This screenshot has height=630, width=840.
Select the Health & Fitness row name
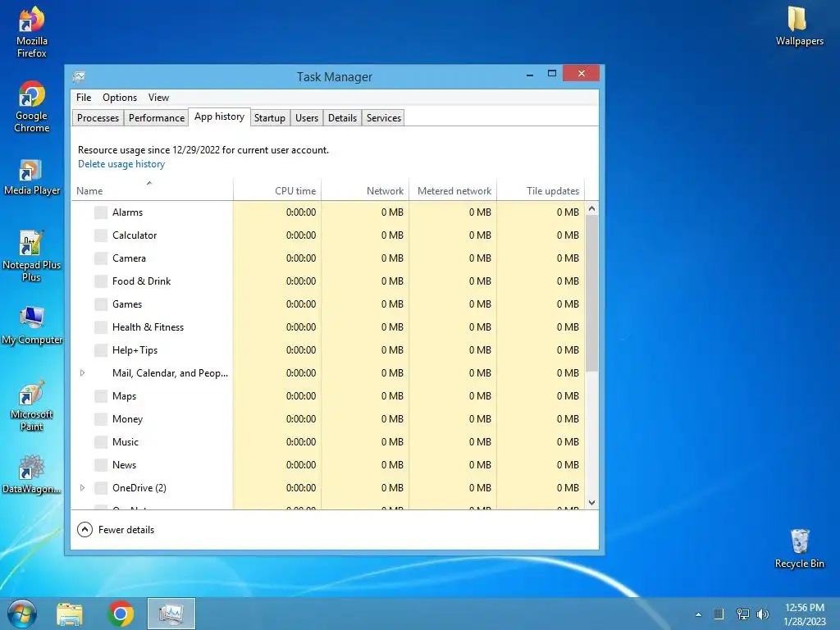[x=148, y=327]
